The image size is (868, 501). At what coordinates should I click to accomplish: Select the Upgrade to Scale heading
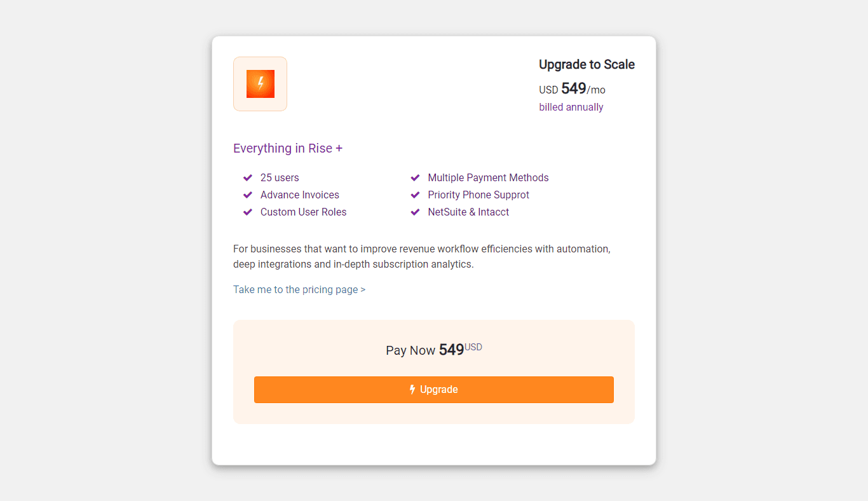click(587, 64)
